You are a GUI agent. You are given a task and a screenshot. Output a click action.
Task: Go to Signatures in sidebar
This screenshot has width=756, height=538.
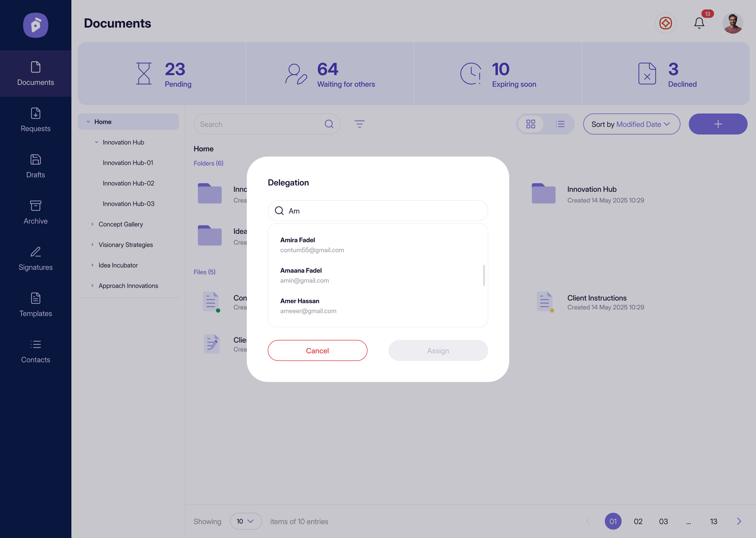(35, 259)
